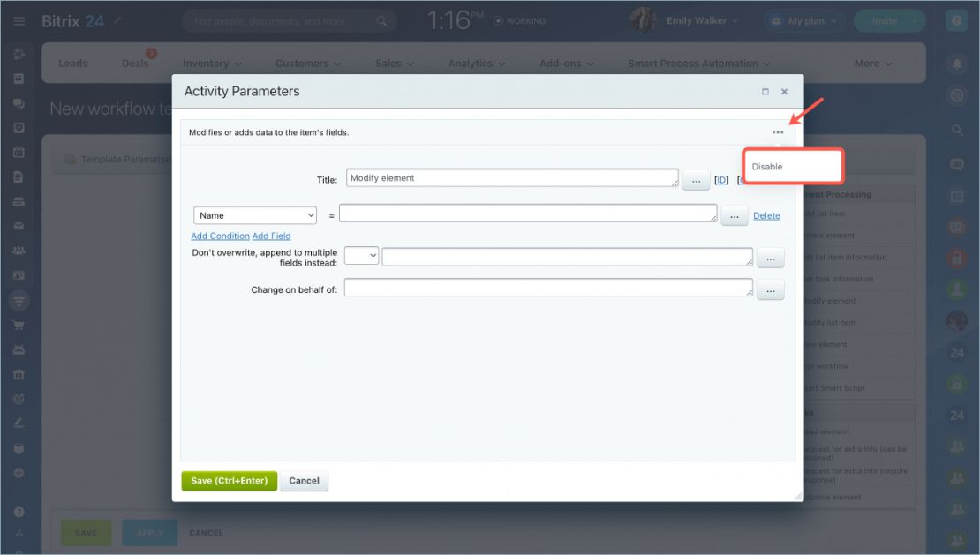Open the WORKING status control
This screenshot has width=980, height=555.
pos(519,21)
